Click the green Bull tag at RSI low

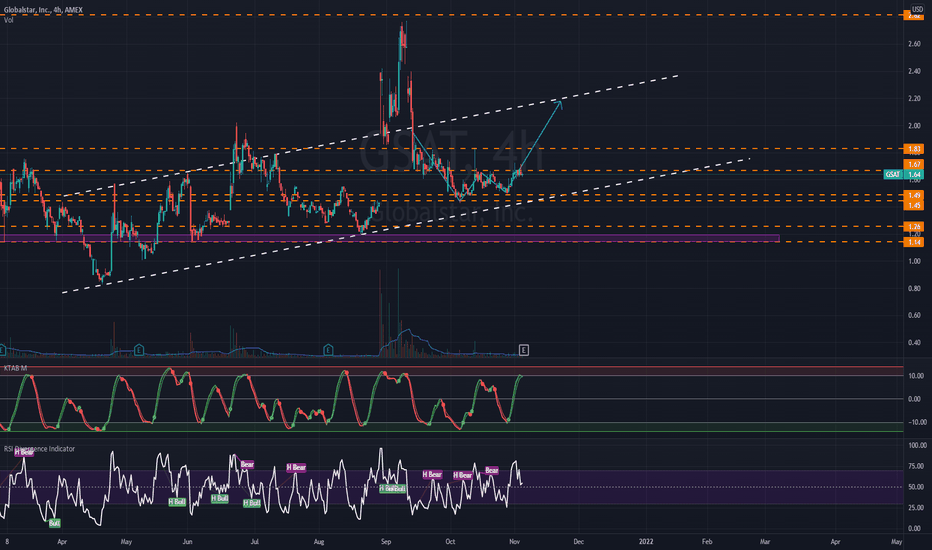tap(54, 523)
